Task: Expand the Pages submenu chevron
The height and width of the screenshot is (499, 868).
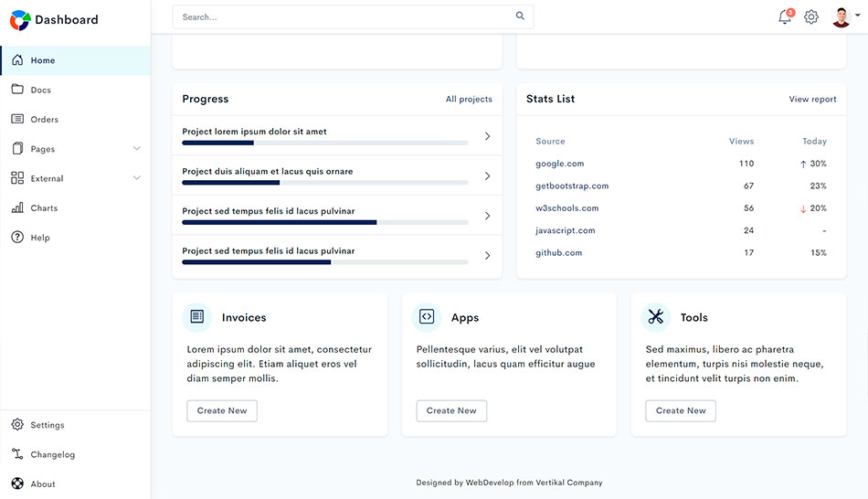Action: 137,148
